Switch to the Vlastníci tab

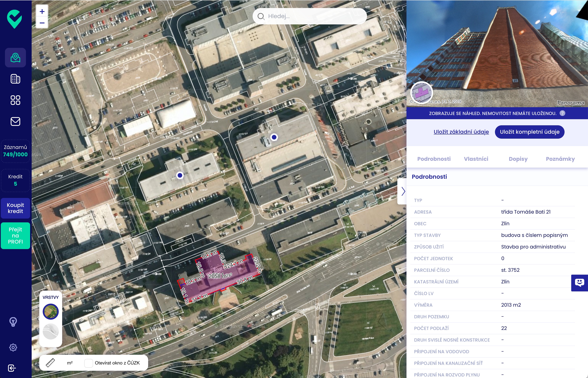[476, 159]
